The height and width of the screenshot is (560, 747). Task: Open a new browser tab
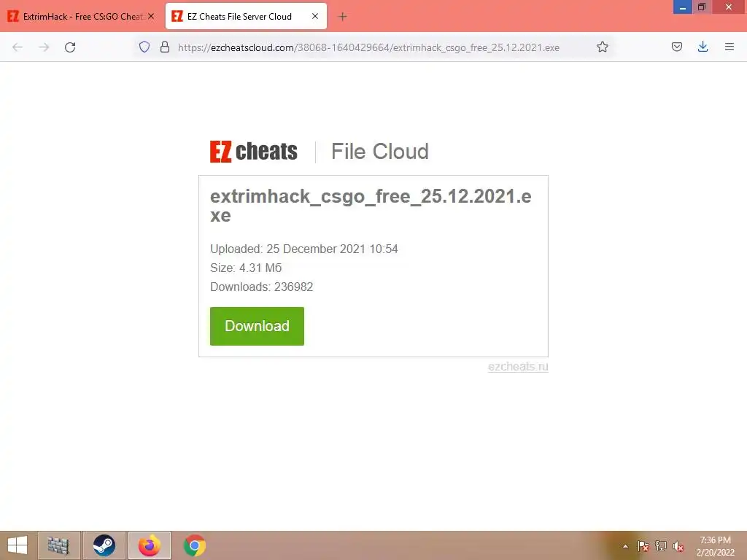(x=342, y=17)
